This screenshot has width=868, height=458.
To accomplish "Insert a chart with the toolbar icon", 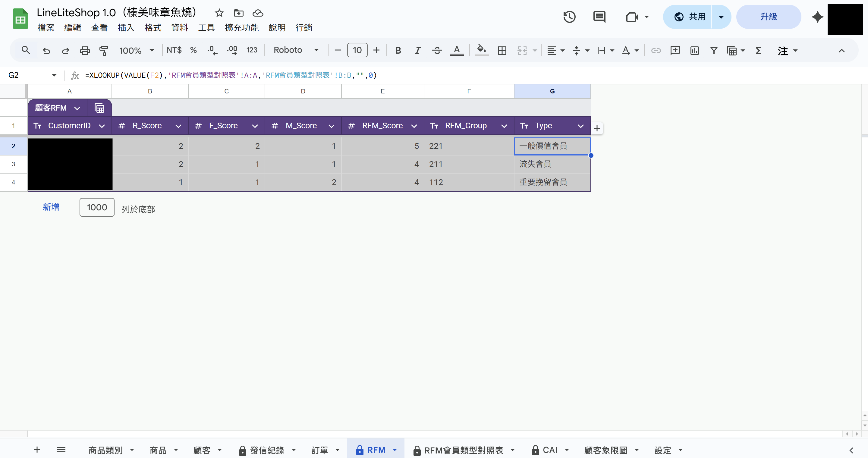I will (694, 51).
